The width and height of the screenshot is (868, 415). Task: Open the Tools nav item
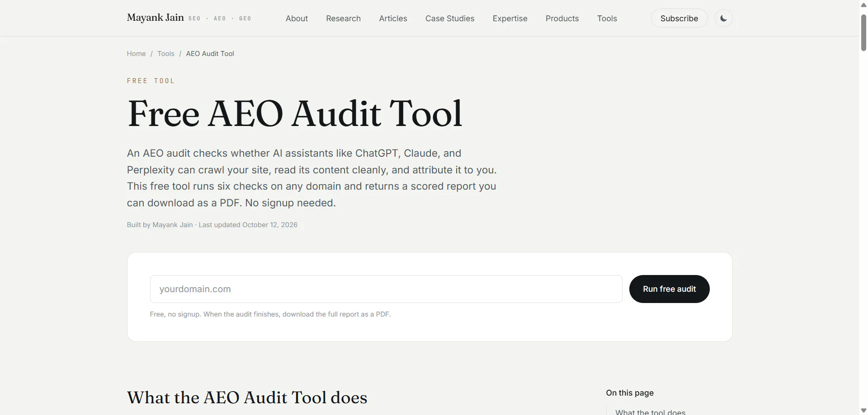[607, 19]
